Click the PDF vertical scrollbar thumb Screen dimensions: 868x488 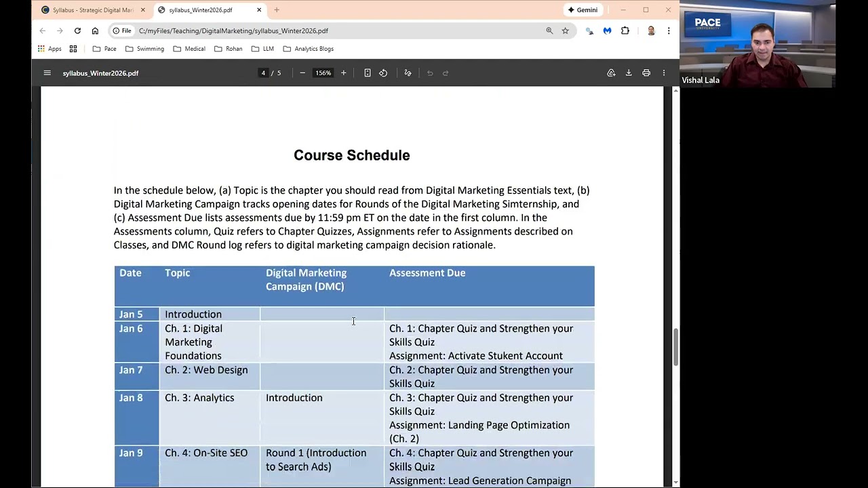coord(675,346)
